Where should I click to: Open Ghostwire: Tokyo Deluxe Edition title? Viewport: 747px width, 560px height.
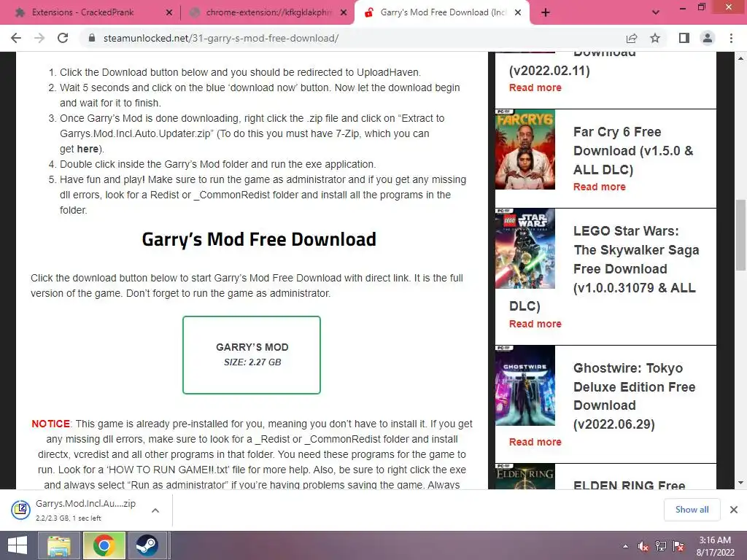tap(634, 396)
